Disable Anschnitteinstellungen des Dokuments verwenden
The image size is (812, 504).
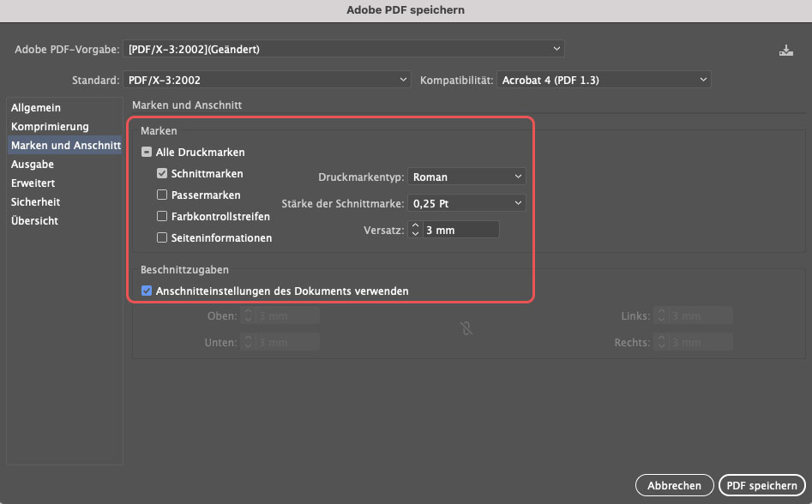click(147, 291)
